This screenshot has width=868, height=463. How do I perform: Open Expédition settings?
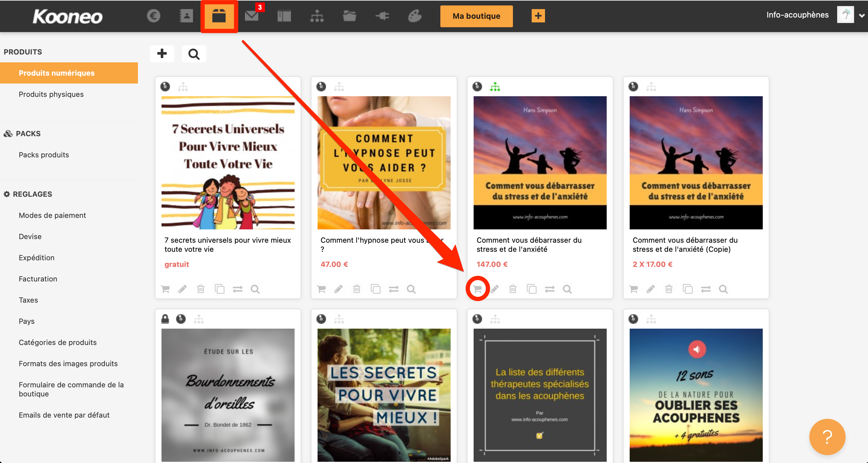36,258
